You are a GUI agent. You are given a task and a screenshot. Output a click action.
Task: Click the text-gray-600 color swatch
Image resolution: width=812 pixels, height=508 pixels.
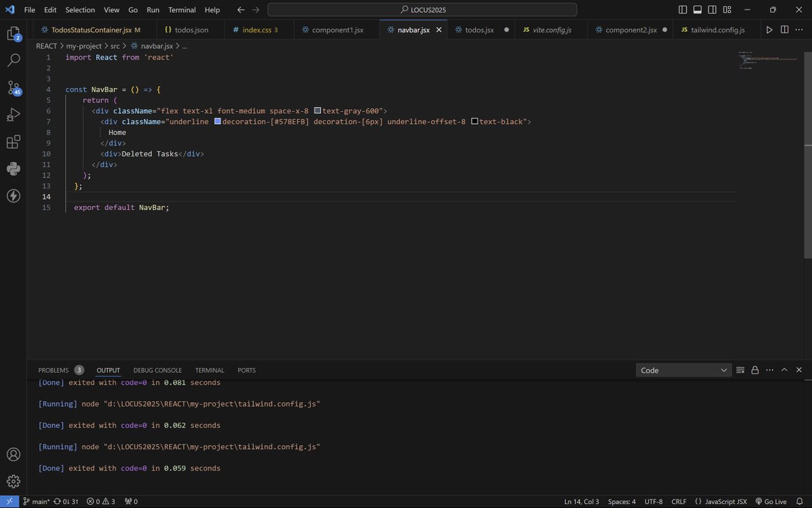click(x=317, y=111)
